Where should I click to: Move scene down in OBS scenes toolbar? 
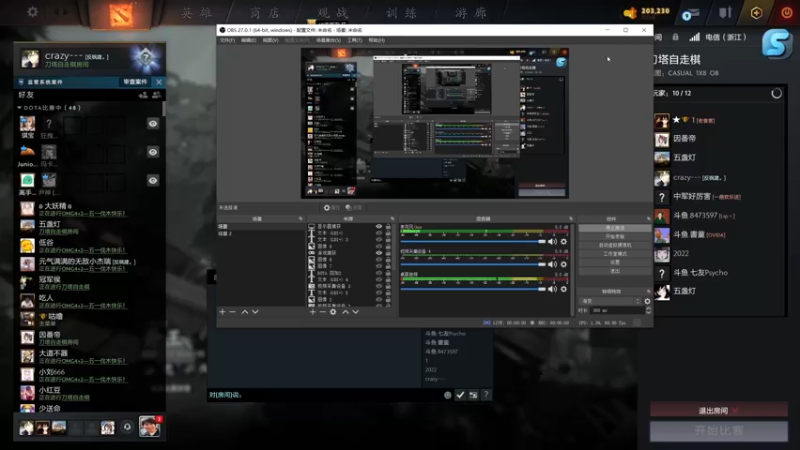[x=255, y=312]
